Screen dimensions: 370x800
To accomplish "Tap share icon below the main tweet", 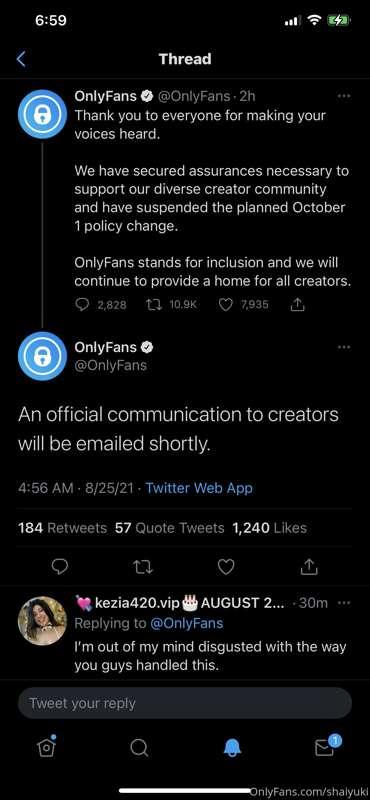I will point(310,566).
